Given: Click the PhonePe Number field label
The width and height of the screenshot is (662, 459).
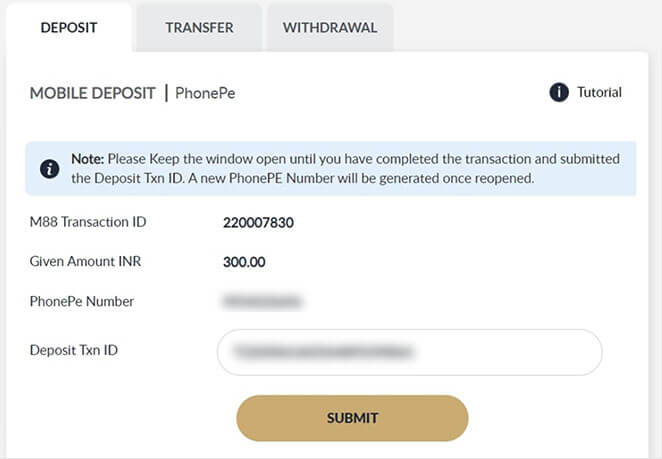Looking at the screenshot, I should point(82,301).
